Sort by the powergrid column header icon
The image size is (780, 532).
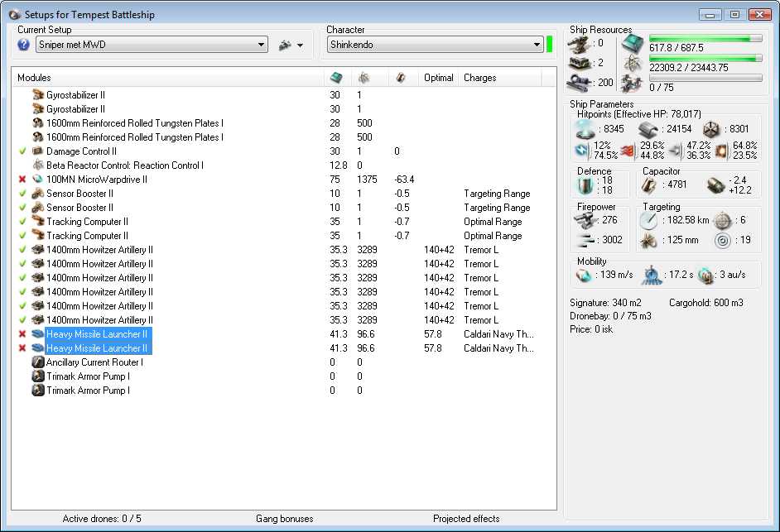point(364,78)
